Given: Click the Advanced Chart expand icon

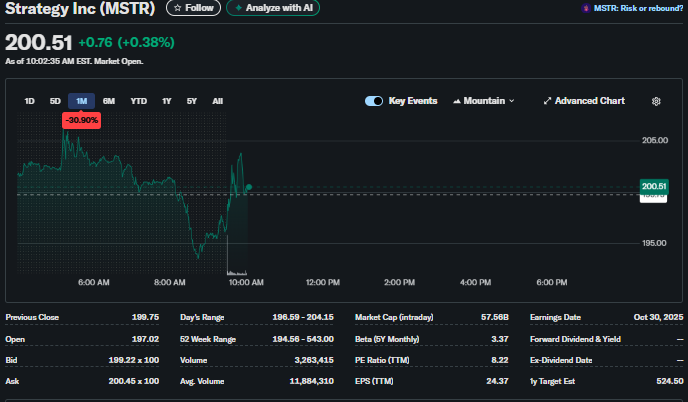Looking at the screenshot, I should tap(547, 101).
